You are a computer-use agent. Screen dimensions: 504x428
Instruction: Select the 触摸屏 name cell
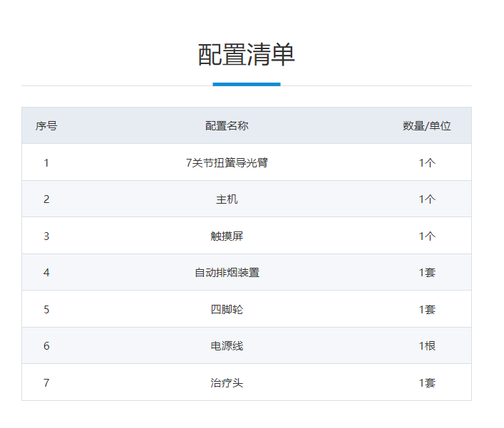point(227,236)
